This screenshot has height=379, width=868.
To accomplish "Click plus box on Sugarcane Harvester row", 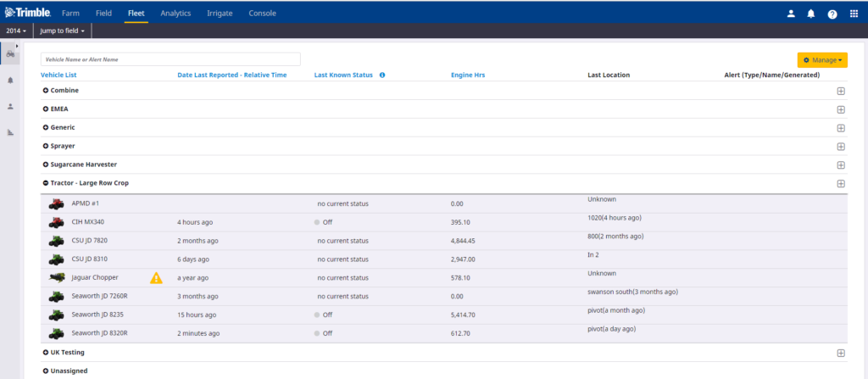I will (841, 165).
